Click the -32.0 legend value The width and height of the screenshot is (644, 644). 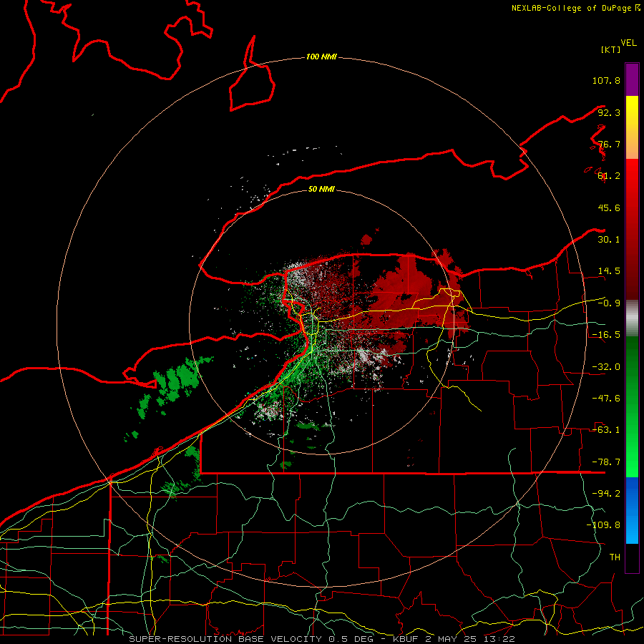(x=606, y=367)
